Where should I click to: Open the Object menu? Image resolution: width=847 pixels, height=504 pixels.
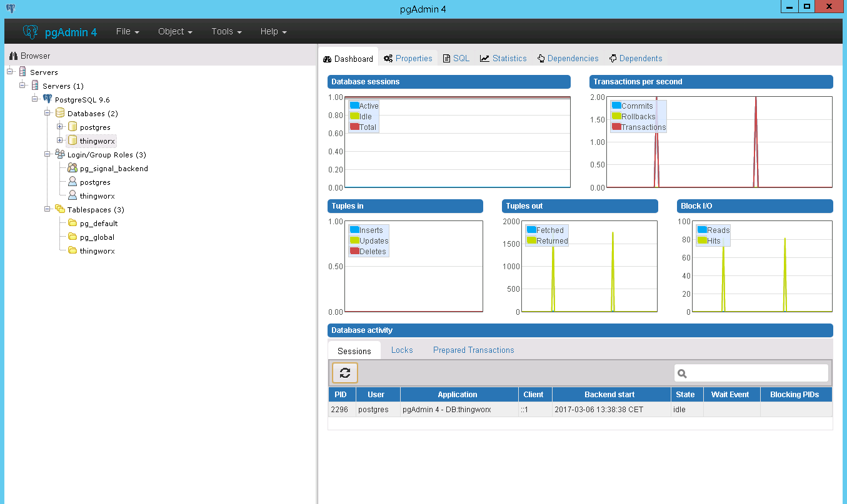coord(175,31)
